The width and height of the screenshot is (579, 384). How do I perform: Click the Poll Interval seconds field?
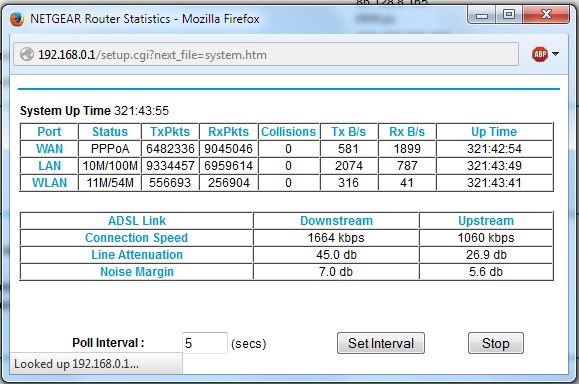[x=205, y=343]
